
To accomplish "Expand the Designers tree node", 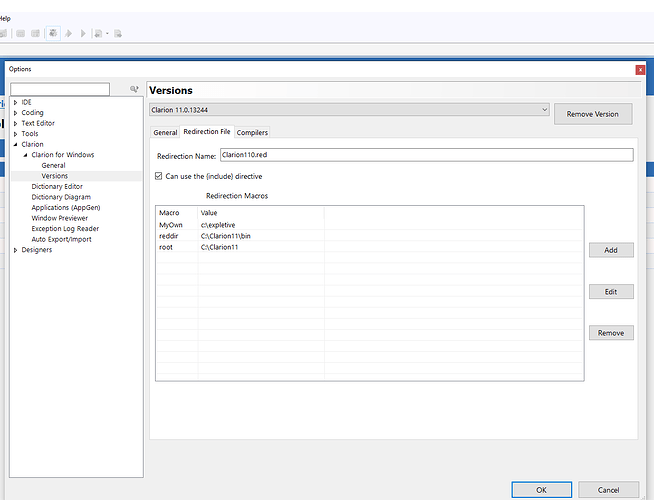I will click(15, 250).
